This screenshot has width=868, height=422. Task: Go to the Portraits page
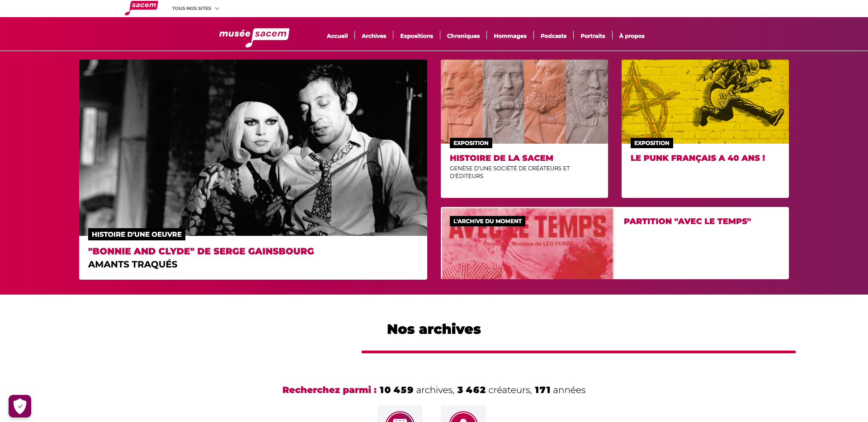[593, 36]
